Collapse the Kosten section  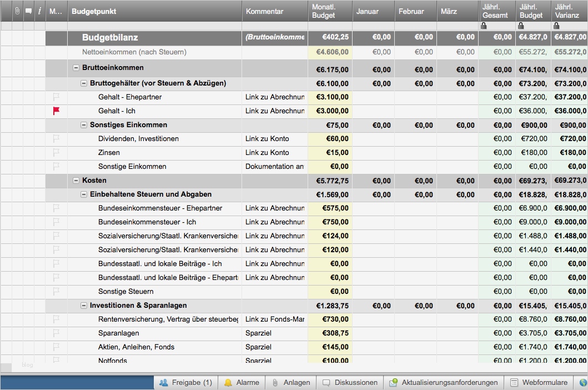click(76, 181)
